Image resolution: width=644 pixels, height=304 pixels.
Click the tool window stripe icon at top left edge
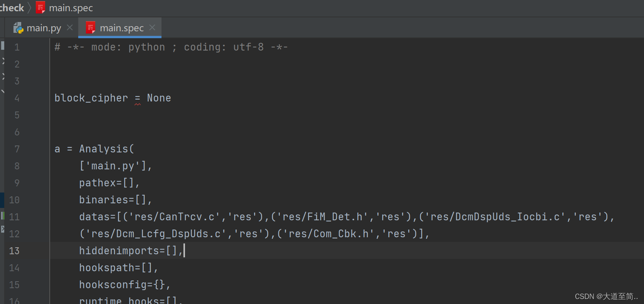(x=3, y=45)
